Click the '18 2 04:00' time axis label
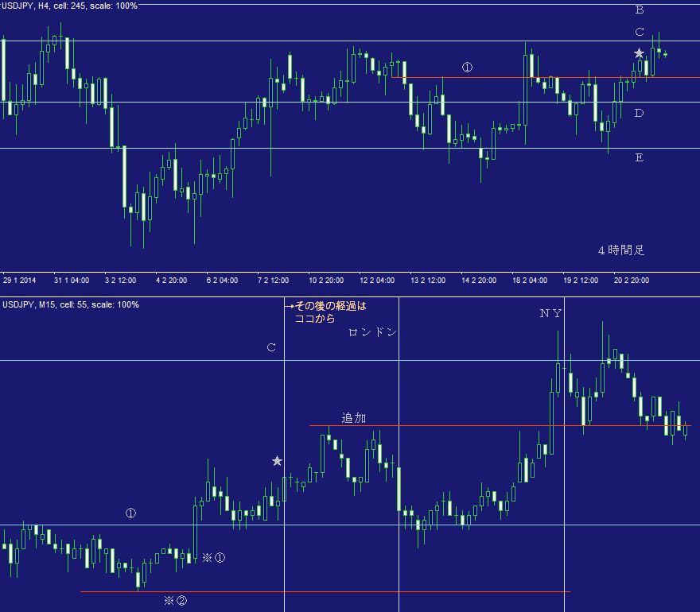 (x=530, y=280)
